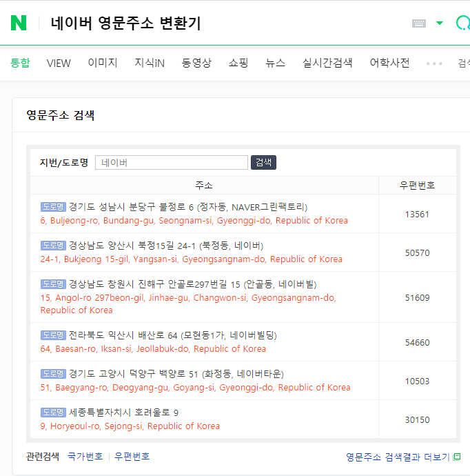Click the 도로명 badge in Buljeong-ro row
Image resolution: width=470 pixels, height=476 pixels.
pyautogui.click(x=53, y=207)
